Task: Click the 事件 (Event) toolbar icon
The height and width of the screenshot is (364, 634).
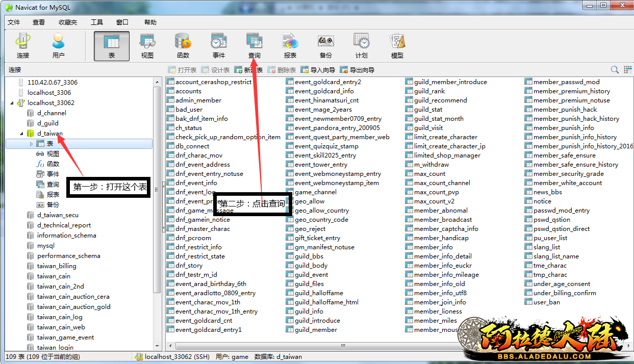Action: point(218,46)
